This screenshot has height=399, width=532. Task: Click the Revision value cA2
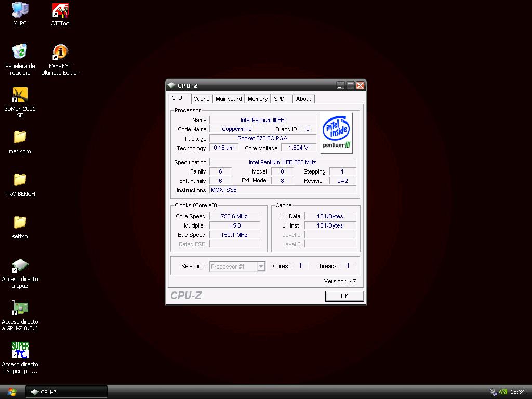coord(343,181)
